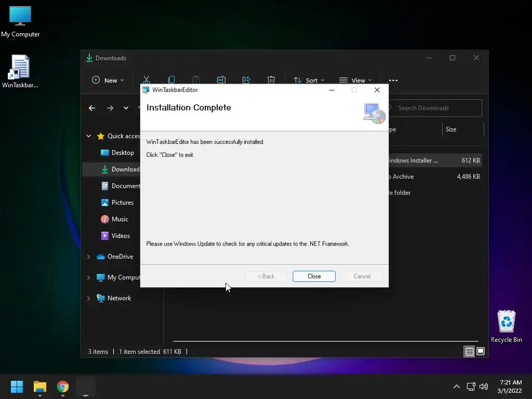Show hidden icons tray chevron
Viewport: 532px width, 399px height.
pyautogui.click(x=457, y=387)
